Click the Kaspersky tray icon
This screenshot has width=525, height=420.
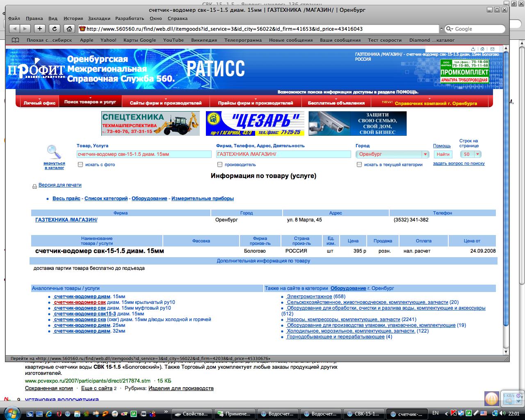click(454, 413)
